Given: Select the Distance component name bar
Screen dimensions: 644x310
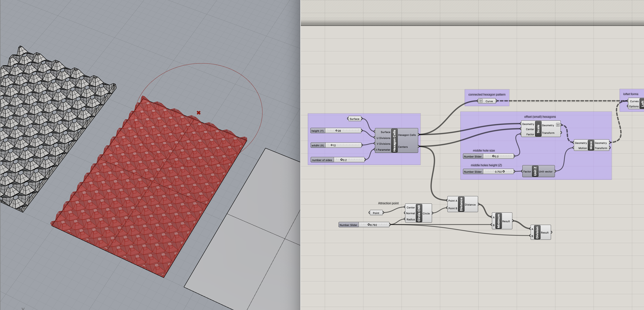Looking at the screenshot, I should [x=461, y=204].
